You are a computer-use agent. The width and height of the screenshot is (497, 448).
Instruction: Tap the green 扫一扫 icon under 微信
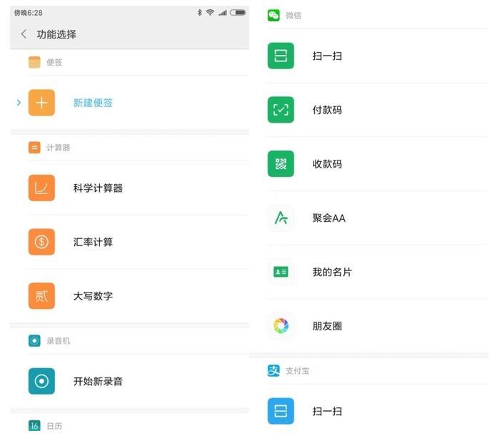coord(281,56)
